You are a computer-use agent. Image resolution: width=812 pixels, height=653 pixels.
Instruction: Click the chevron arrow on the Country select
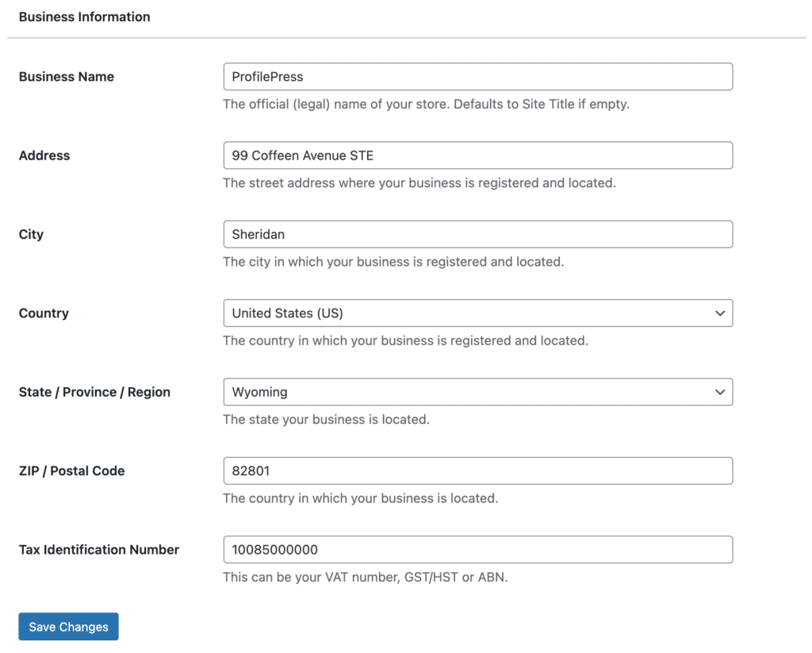pyautogui.click(x=719, y=313)
